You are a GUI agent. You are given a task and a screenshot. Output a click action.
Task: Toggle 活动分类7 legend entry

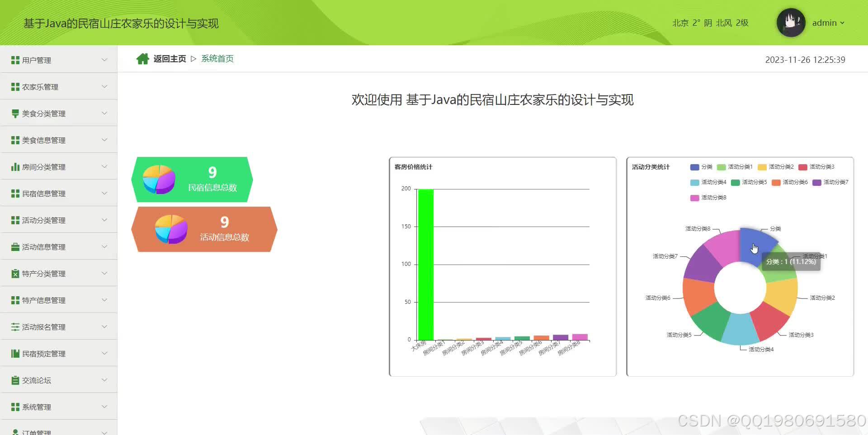click(x=830, y=182)
